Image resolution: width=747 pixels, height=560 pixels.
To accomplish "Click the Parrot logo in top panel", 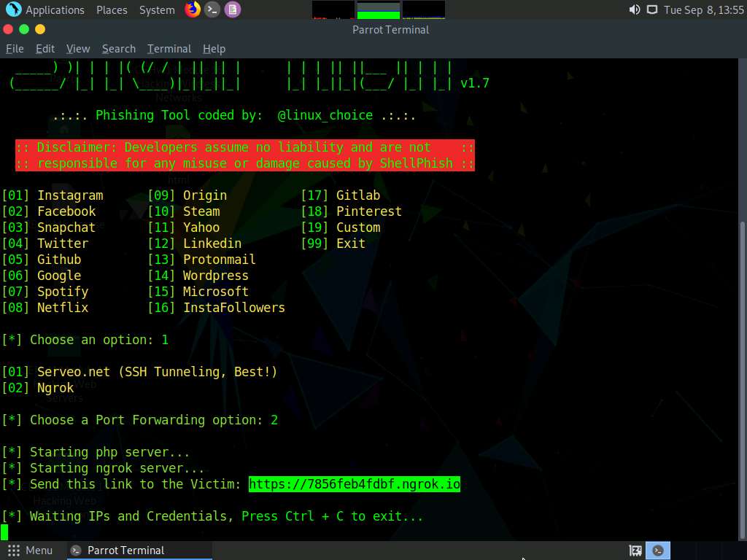I will [x=13, y=9].
